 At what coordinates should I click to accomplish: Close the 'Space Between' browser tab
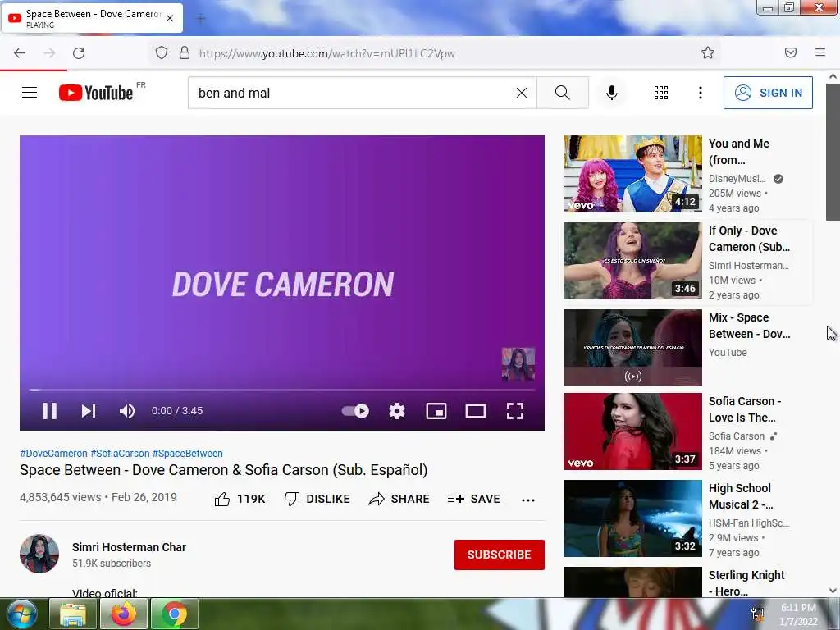point(170,18)
